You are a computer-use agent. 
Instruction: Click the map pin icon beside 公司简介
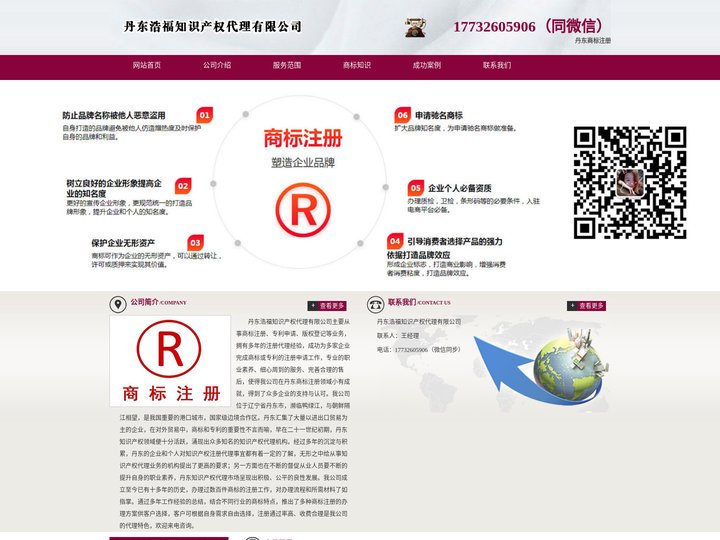(x=118, y=304)
